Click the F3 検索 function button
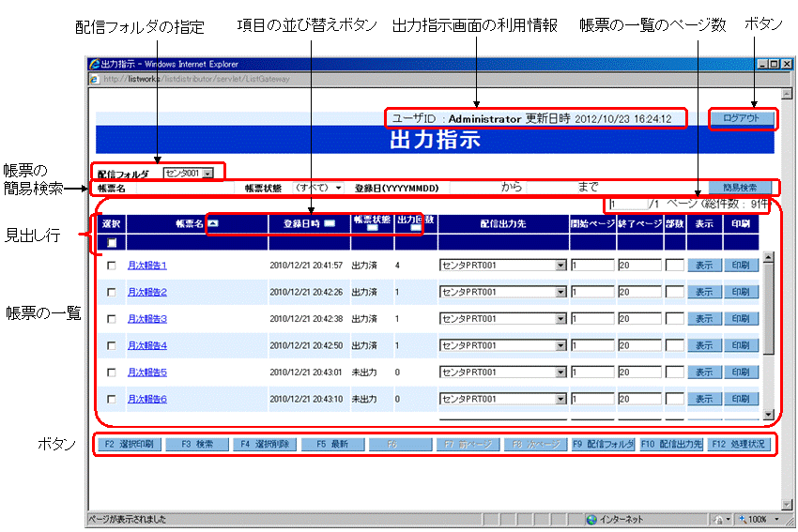 click(x=199, y=445)
